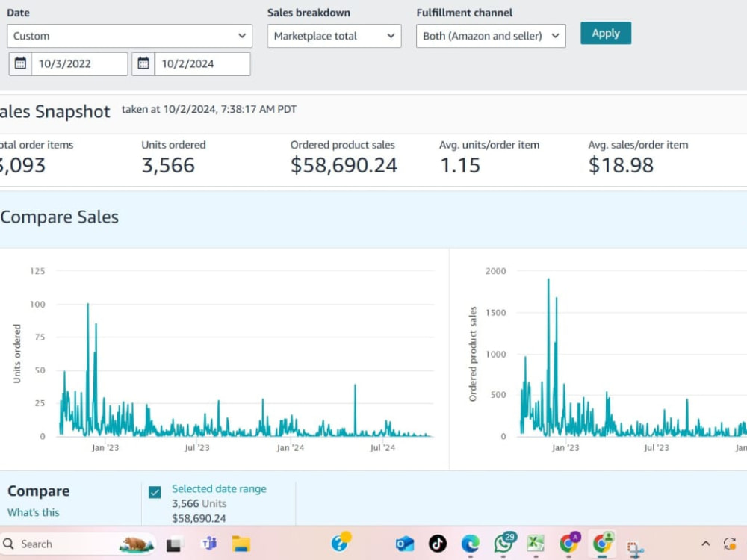
Task: Open the TikTok taskbar icon
Action: [x=437, y=544]
